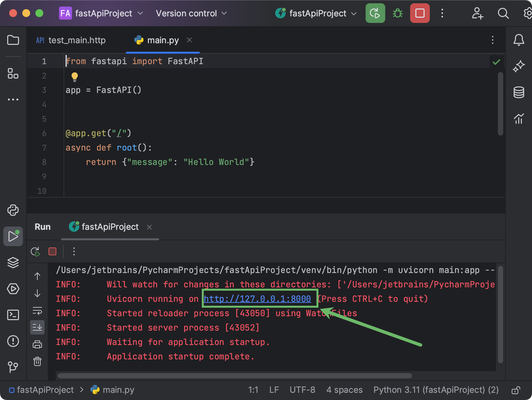Image resolution: width=532 pixels, height=400 pixels.
Task: Toggle soft-wrap in the Run console
Action: tap(37, 311)
